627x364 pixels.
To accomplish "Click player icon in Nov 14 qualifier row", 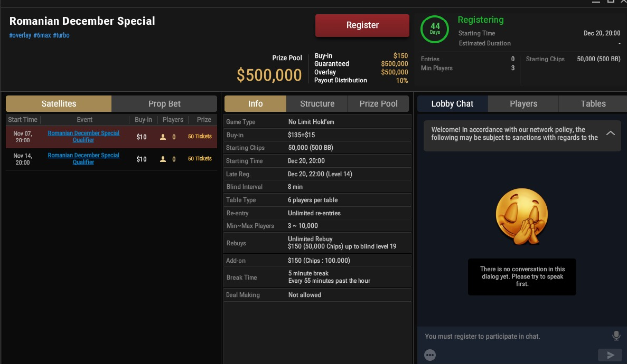I will click(x=163, y=159).
